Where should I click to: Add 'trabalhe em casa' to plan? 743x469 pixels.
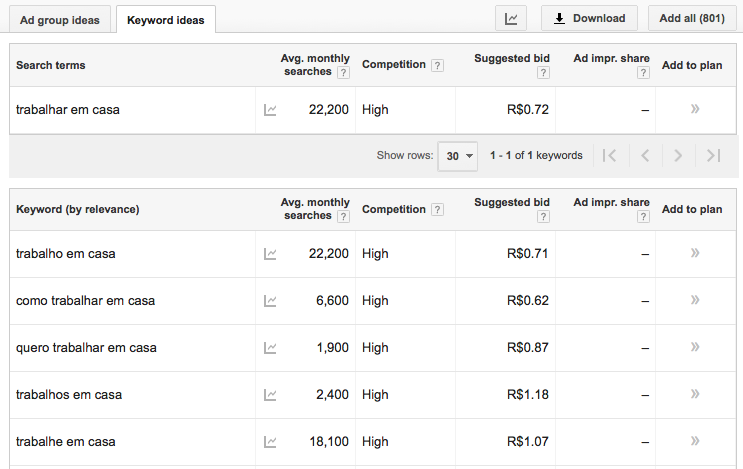694,441
